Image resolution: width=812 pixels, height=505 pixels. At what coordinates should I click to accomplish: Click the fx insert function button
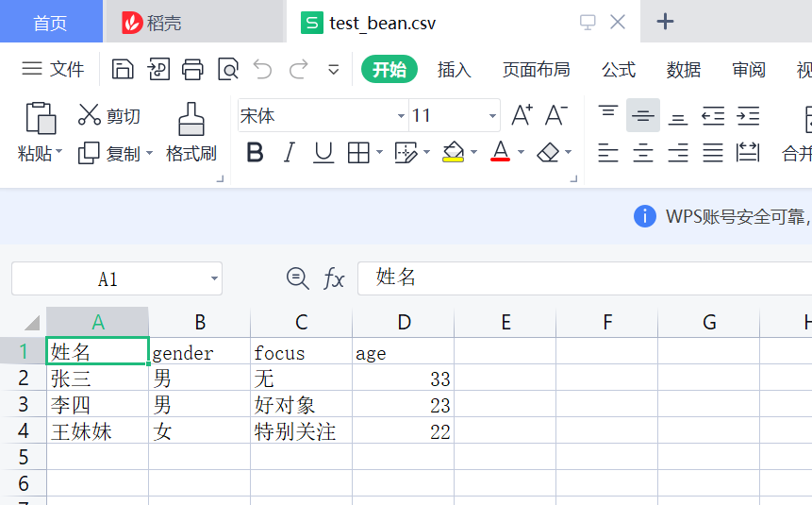pos(334,279)
